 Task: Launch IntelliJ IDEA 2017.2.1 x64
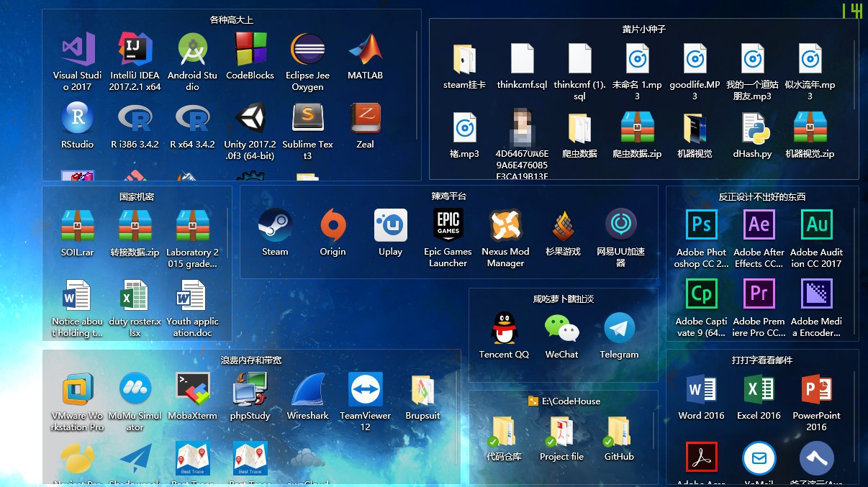[x=135, y=50]
